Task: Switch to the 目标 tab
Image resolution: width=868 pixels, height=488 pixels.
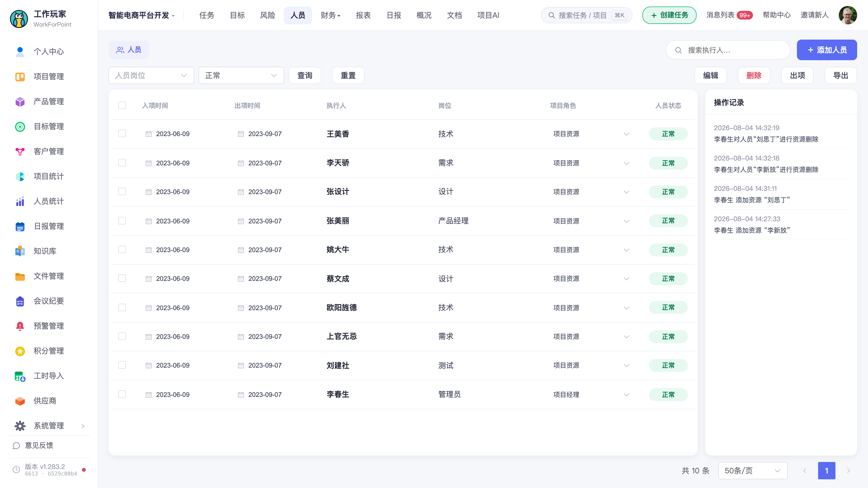Action: (237, 15)
